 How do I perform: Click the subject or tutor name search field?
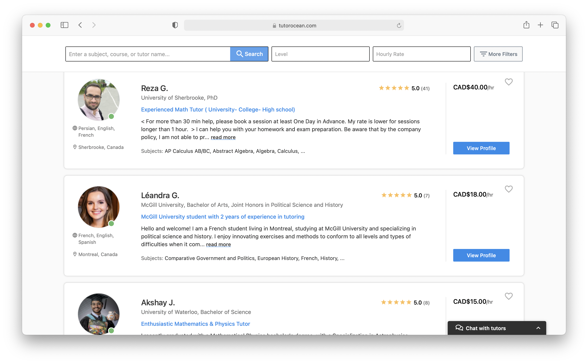point(148,54)
